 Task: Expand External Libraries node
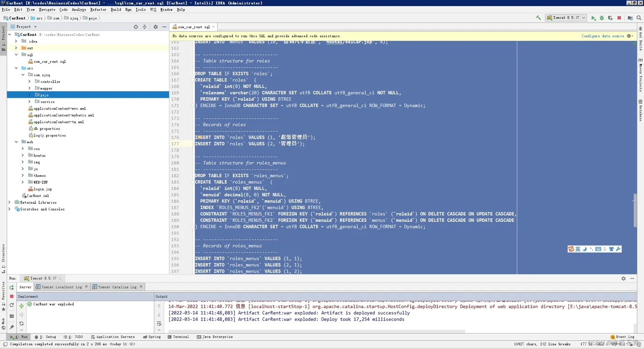pos(10,202)
